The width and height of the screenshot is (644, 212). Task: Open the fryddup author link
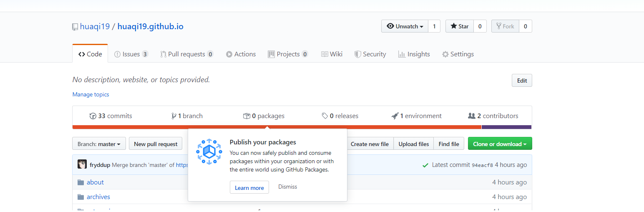tap(100, 165)
